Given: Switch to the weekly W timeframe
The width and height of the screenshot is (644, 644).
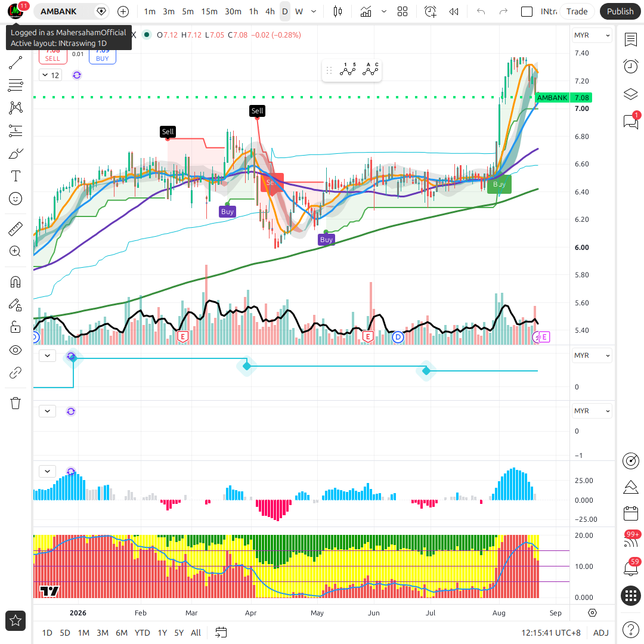Looking at the screenshot, I should pyautogui.click(x=299, y=11).
